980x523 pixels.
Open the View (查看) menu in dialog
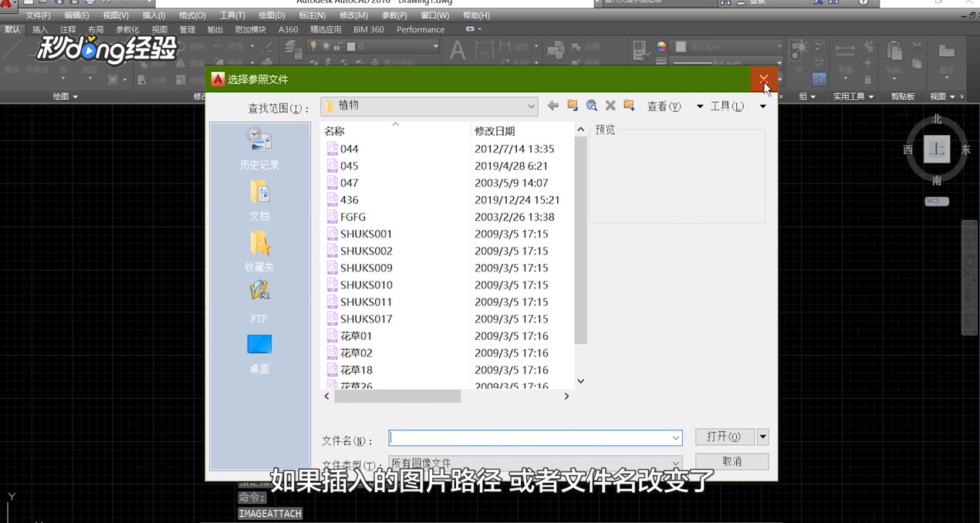coord(664,106)
